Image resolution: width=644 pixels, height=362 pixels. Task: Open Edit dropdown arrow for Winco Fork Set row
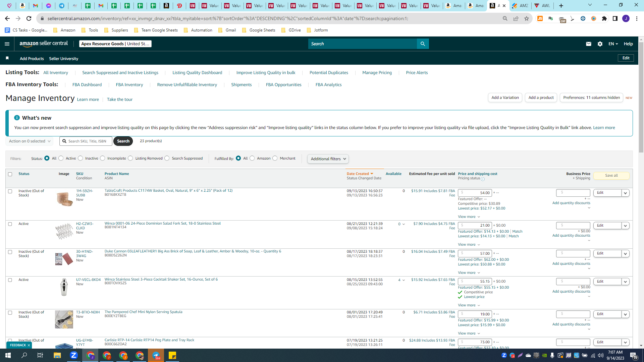[626, 226]
